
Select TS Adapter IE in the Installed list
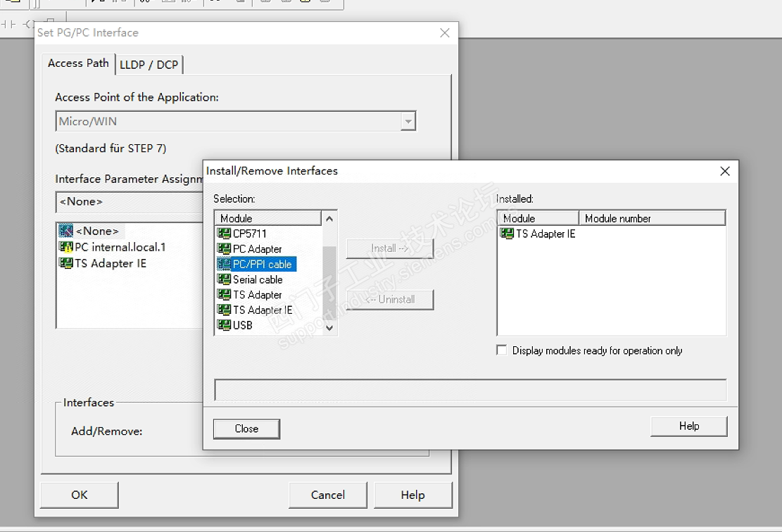[x=545, y=234]
